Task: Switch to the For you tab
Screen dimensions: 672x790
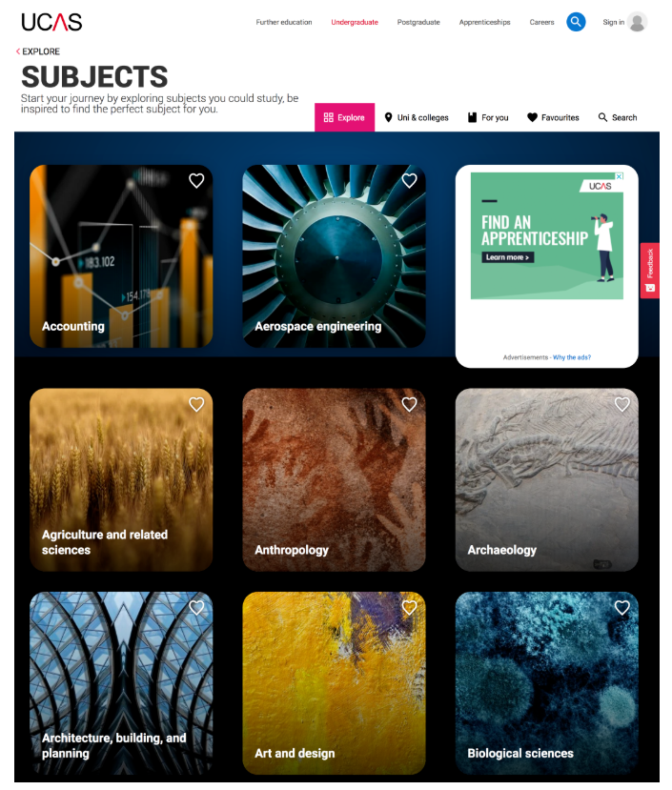Action: pyautogui.click(x=488, y=117)
